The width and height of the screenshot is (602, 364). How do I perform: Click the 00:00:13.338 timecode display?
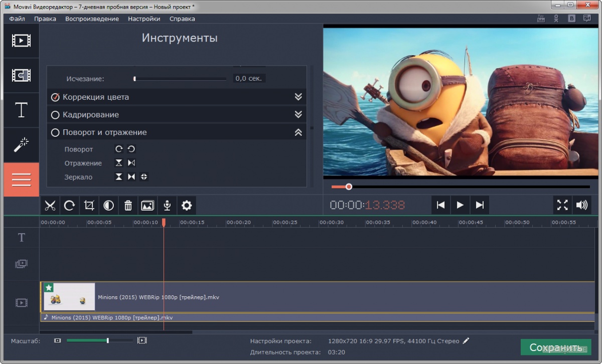point(367,205)
